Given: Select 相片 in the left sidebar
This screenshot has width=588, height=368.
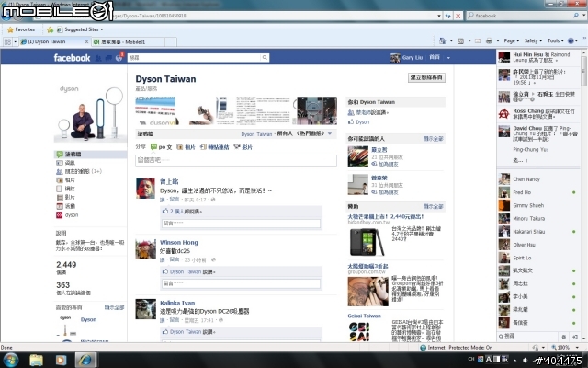Looking at the screenshot, I should [x=65, y=180].
